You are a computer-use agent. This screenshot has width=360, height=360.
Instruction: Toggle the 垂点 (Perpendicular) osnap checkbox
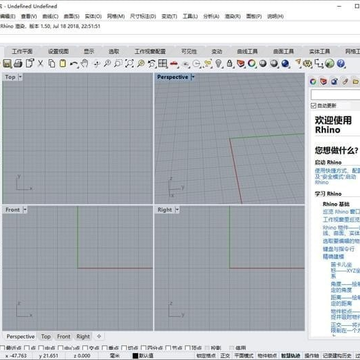(105, 348)
